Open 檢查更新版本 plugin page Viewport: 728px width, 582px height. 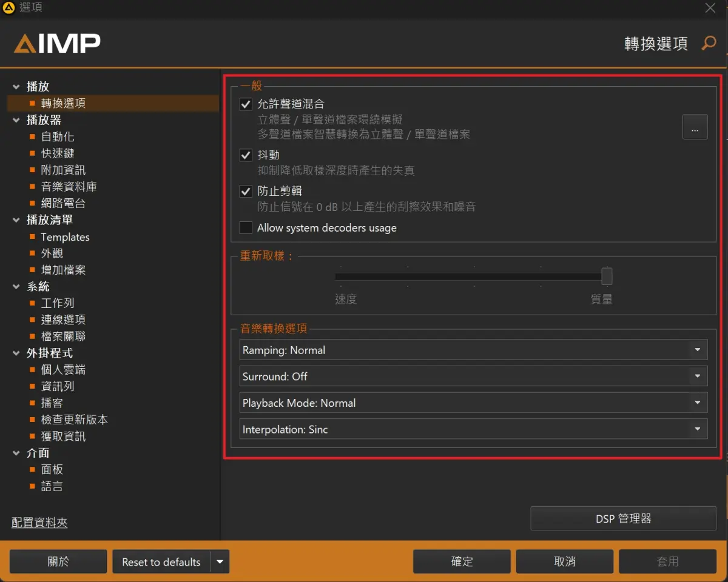74,420
